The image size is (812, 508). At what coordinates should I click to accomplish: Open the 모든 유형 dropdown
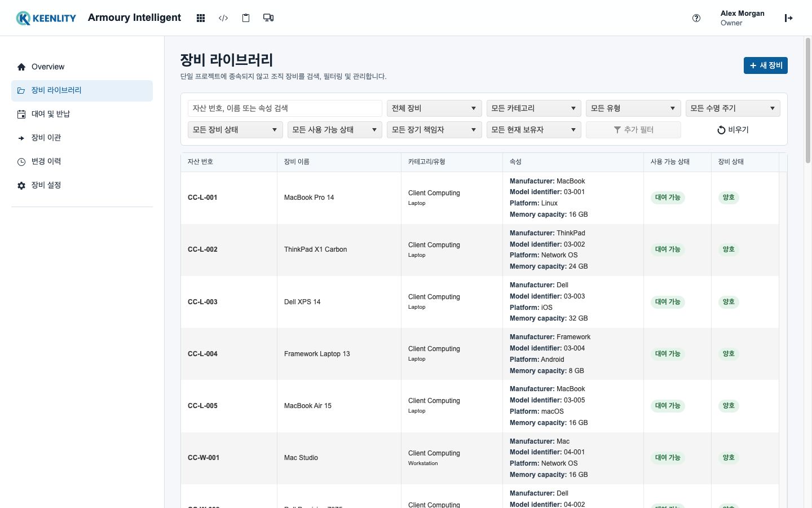tap(633, 108)
